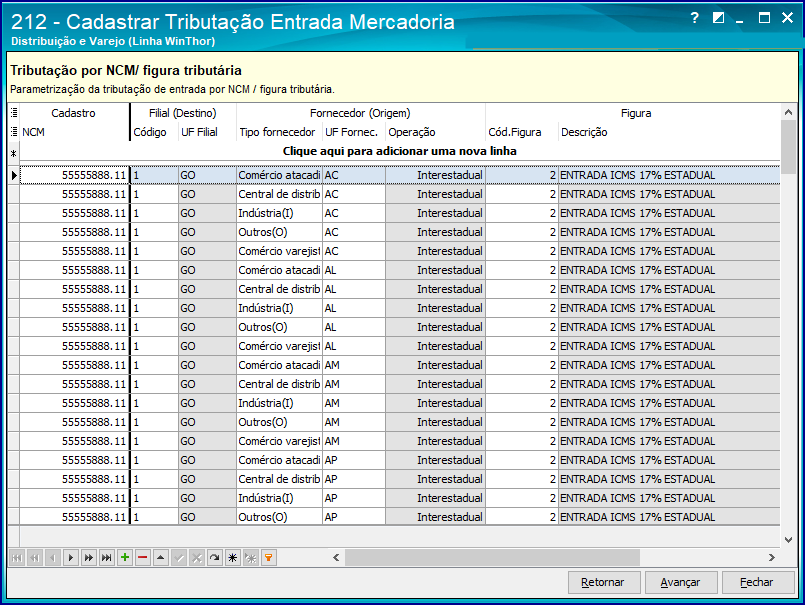Sort by UF Filial column header
The width and height of the screenshot is (805, 605).
point(207,132)
